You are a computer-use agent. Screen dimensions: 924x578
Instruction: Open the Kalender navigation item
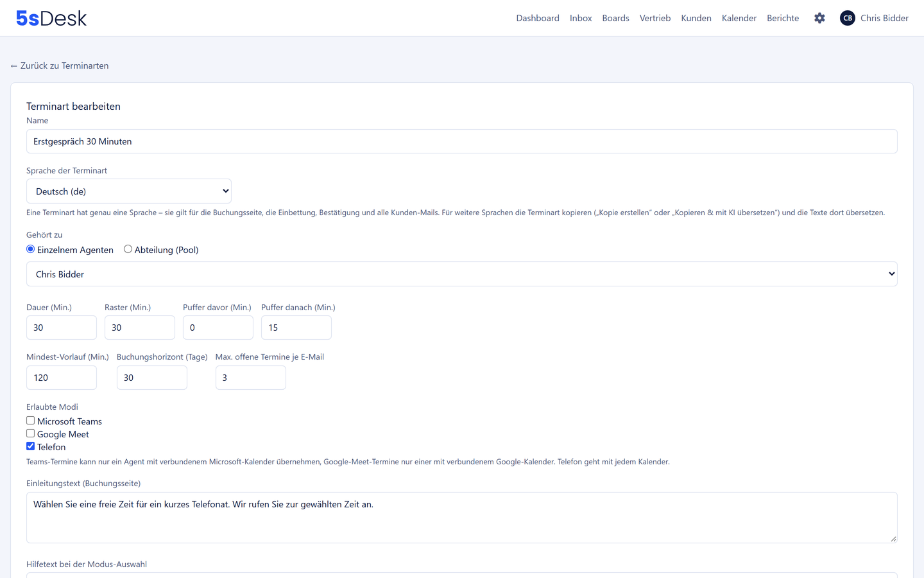coord(739,18)
